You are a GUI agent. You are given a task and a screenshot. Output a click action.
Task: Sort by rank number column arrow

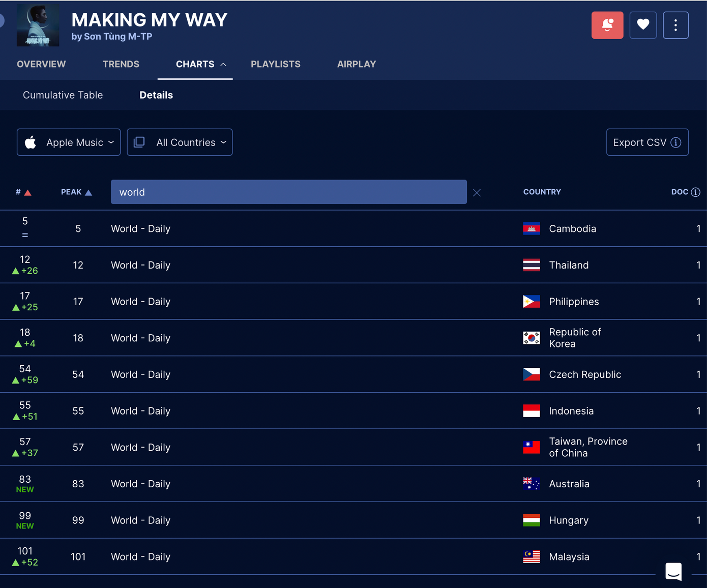click(x=27, y=192)
